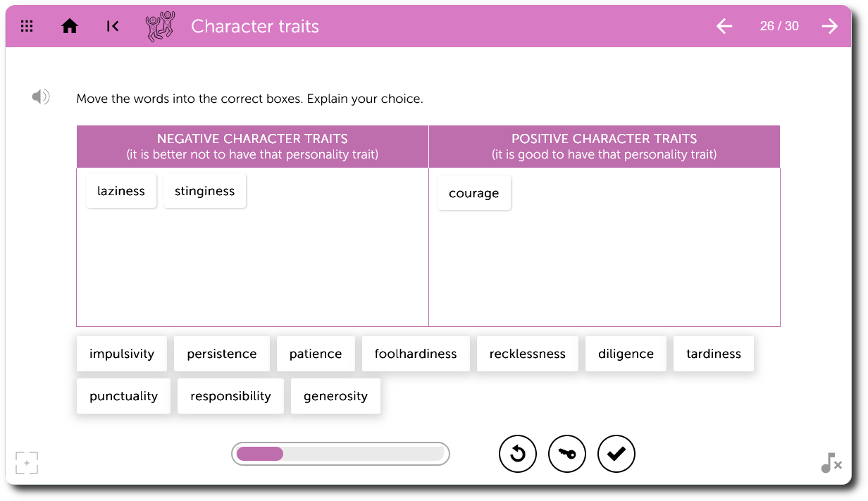Check answers with the checkmark button
868x501 pixels.
pos(616,454)
